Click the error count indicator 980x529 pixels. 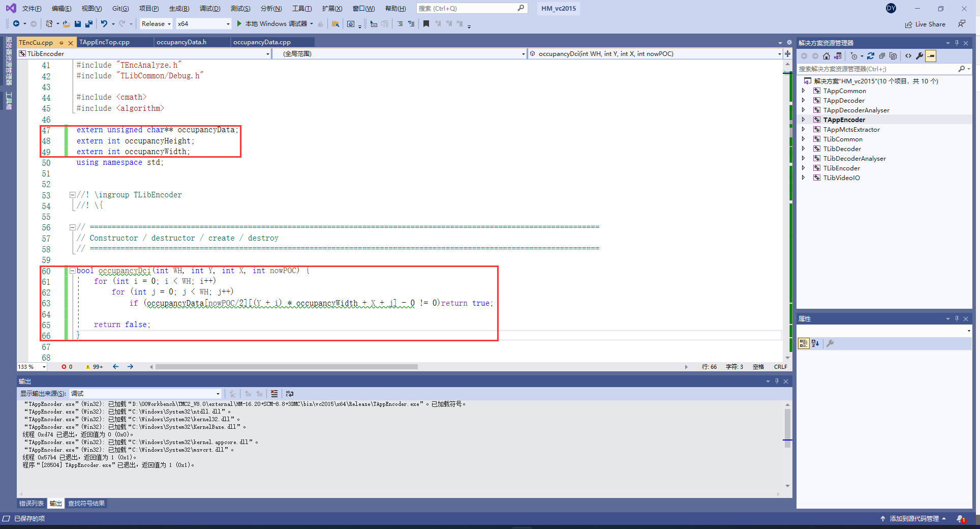tap(67, 367)
